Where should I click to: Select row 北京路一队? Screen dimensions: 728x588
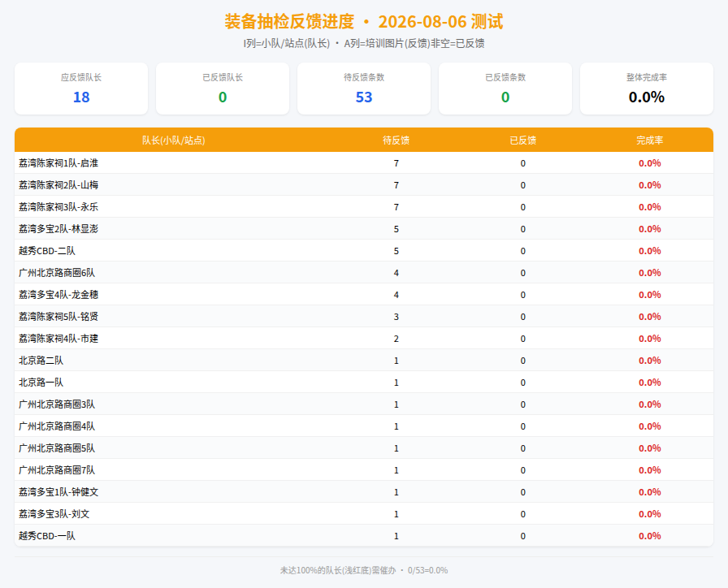[364, 382]
